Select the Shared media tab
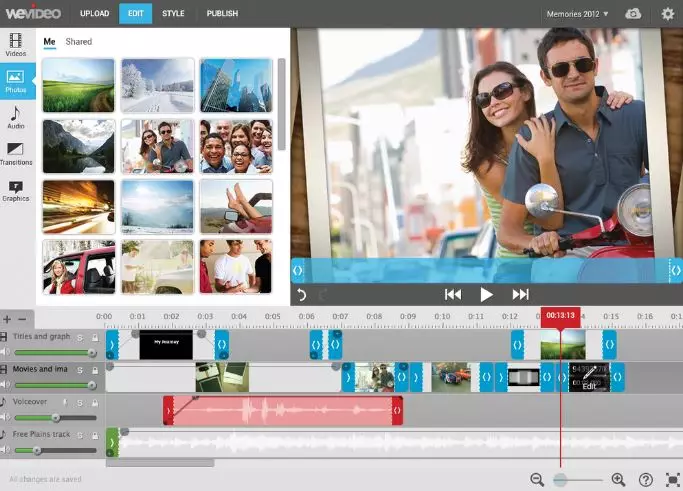This screenshot has width=683, height=491. [x=79, y=42]
